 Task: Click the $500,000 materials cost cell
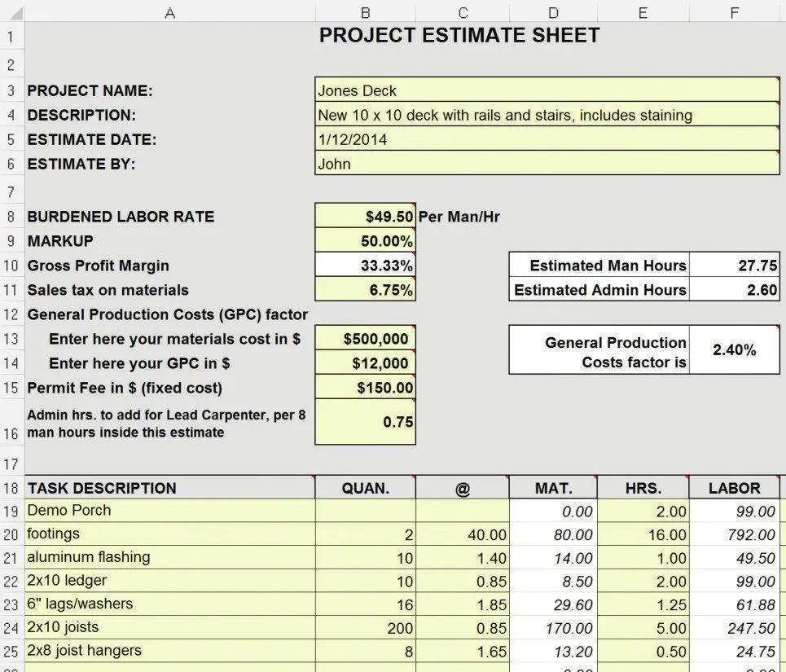[367, 338]
